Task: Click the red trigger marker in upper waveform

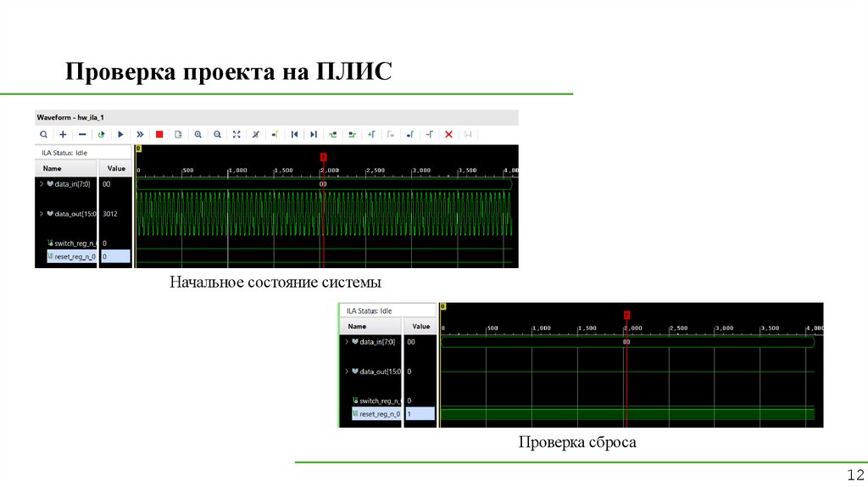Action: 323,157
